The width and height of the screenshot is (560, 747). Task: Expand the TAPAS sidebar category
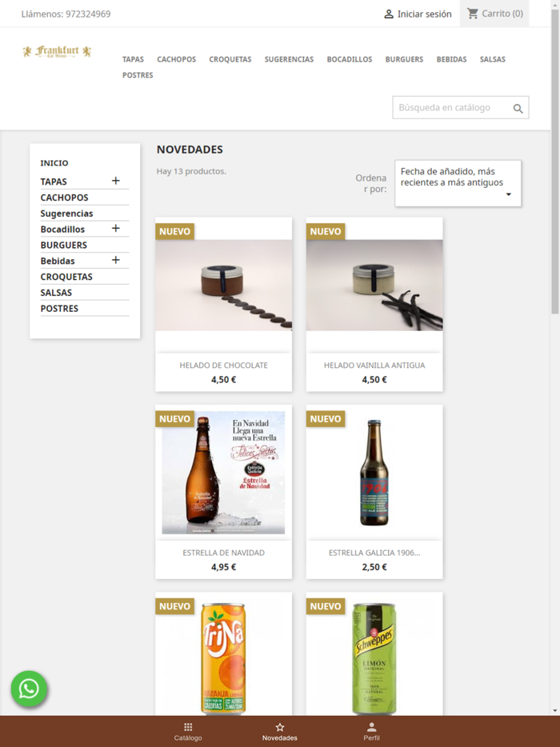[x=115, y=181]
